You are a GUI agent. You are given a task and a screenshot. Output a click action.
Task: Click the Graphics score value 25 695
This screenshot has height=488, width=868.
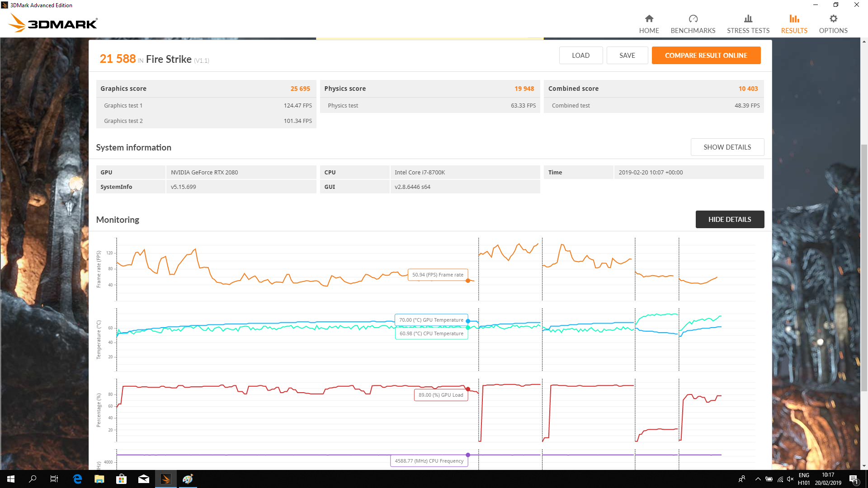click(x=300, y=89)
